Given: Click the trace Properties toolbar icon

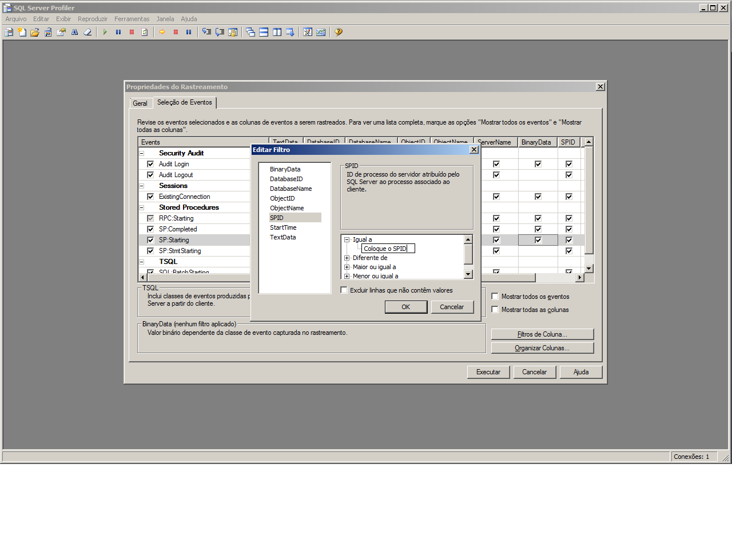Looking at the screenshot, I should (61, 33).
